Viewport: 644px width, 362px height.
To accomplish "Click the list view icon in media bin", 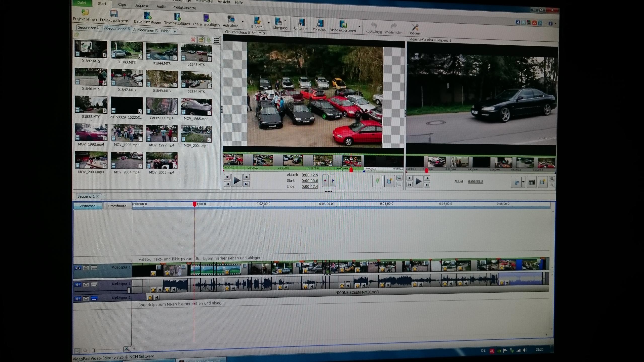I will coord(216,40).
